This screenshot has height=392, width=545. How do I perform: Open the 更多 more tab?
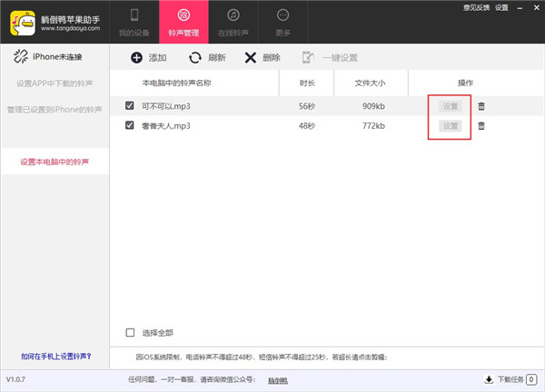(282, 22)
